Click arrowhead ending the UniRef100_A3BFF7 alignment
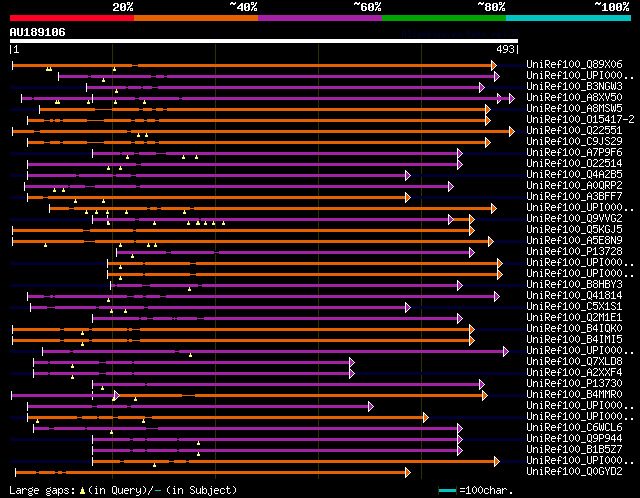The width and height of the screenshot is (640, 498). [407, 198]
